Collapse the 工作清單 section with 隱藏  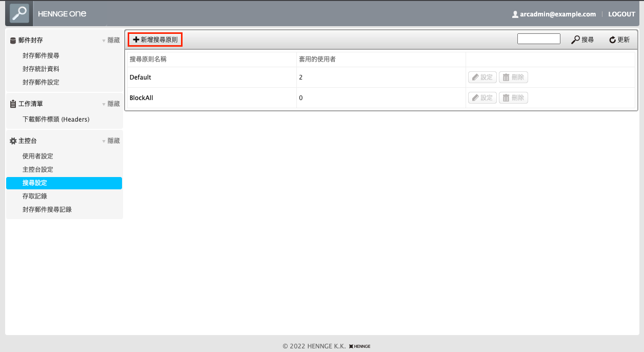point(111,104)
